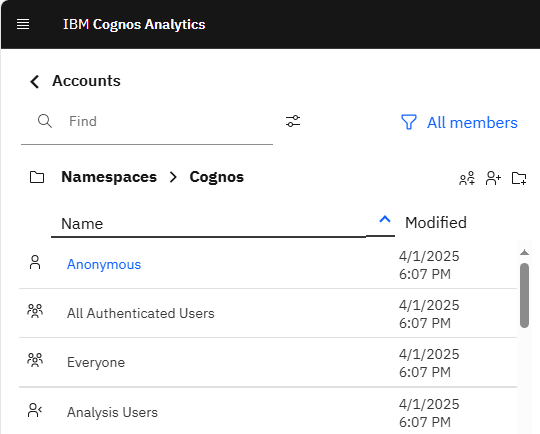The height and width of the screenshot is (434, 540).
Task: Toggle Name column sort order arrow
Action: 385,219
